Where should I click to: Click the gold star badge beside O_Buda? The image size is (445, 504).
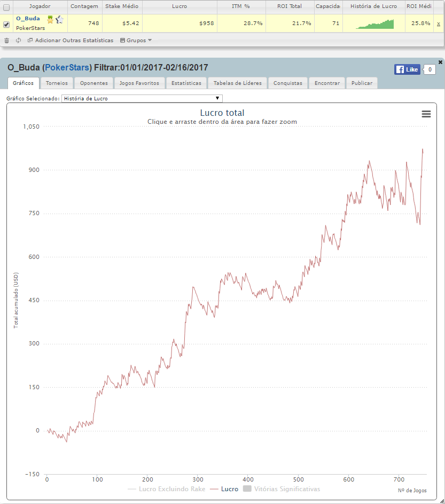(50, 20)
